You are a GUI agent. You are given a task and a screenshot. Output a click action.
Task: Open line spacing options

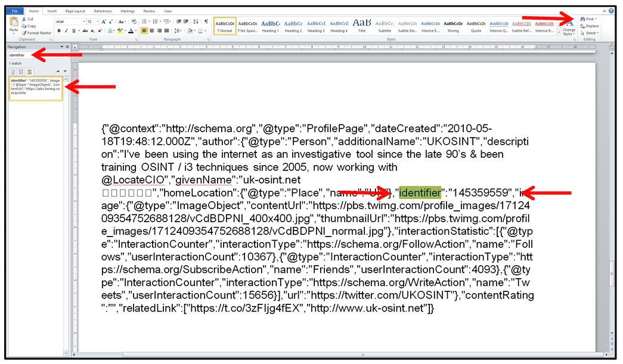178,30
